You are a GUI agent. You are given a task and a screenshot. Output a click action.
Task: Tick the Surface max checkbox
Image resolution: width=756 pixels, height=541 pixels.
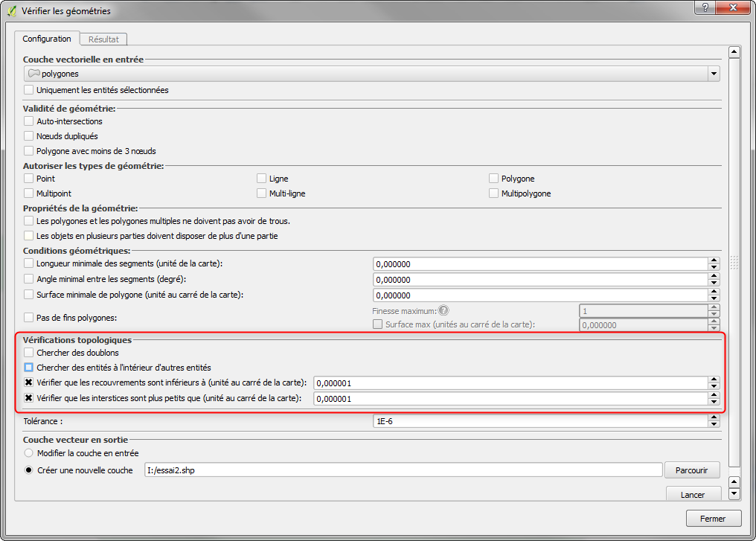pyautogui.click(x=377, y=324)
